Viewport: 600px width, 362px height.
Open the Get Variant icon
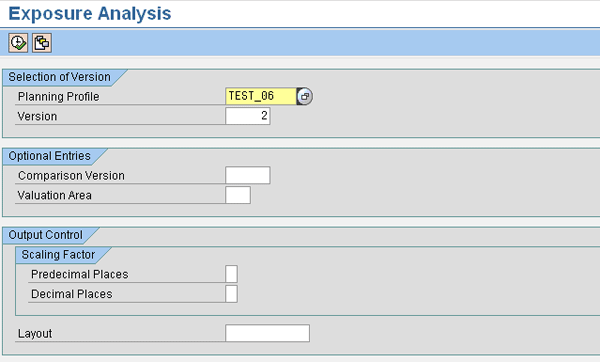[42, 43]
